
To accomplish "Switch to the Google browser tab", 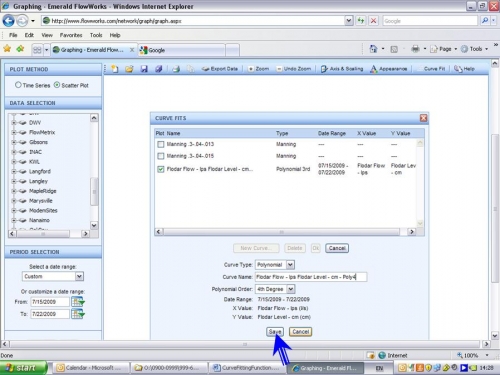I will pos(182,50).
